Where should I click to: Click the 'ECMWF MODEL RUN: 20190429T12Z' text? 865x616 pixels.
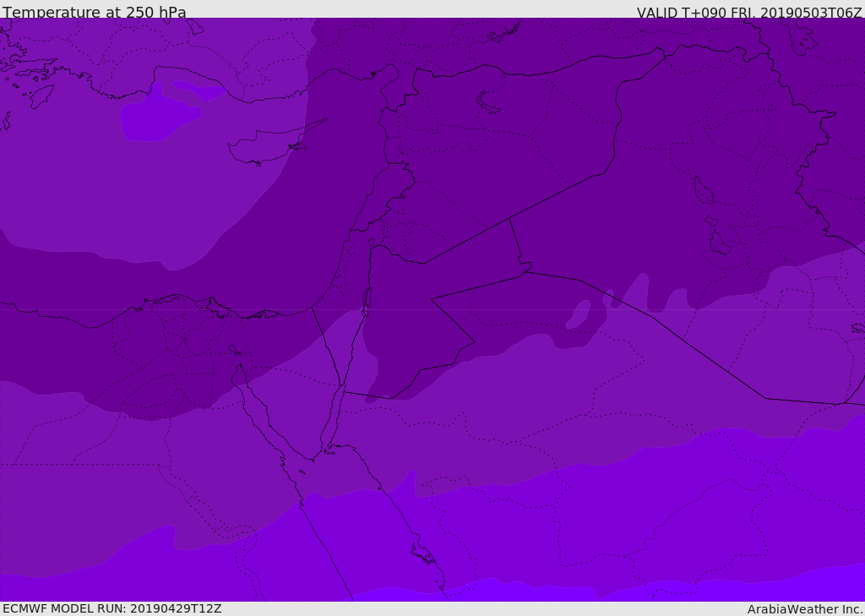point(112,608)
